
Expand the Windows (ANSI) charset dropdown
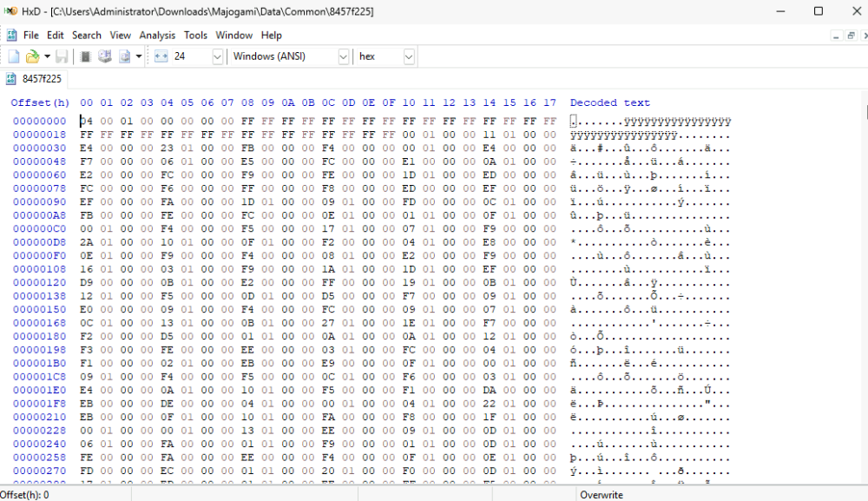tap(343, 56)
